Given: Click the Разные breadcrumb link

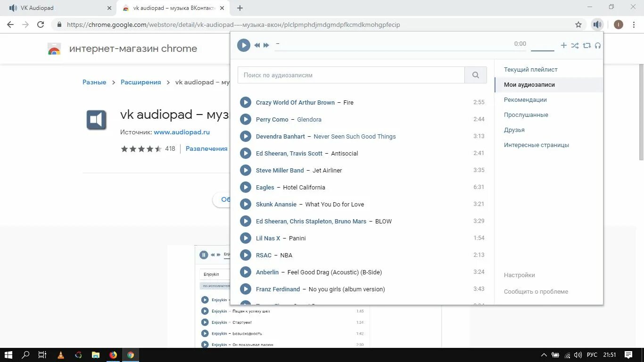Looking at the screenshot, I should [x=94, y=82].
